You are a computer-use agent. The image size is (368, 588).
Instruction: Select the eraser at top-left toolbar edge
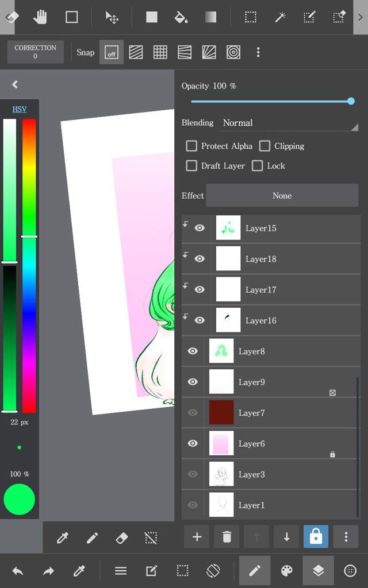11,17
